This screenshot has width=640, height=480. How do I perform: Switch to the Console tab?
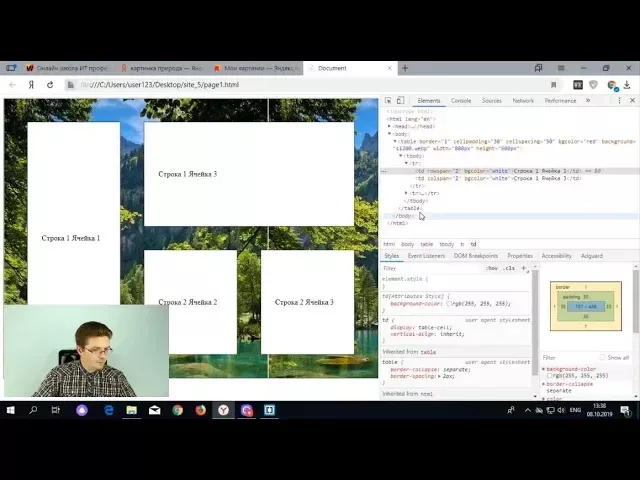461,101
